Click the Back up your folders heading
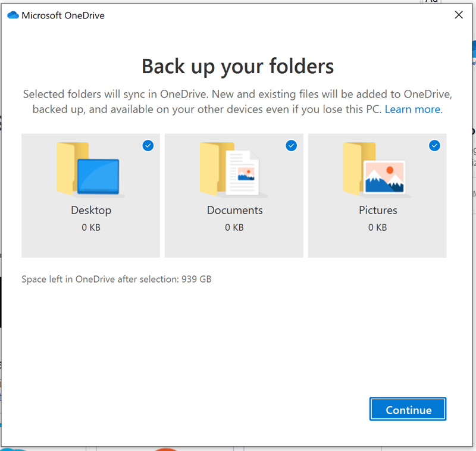This screenshot has height=451, width=476. pyautogui.click(x=237, y=67)
